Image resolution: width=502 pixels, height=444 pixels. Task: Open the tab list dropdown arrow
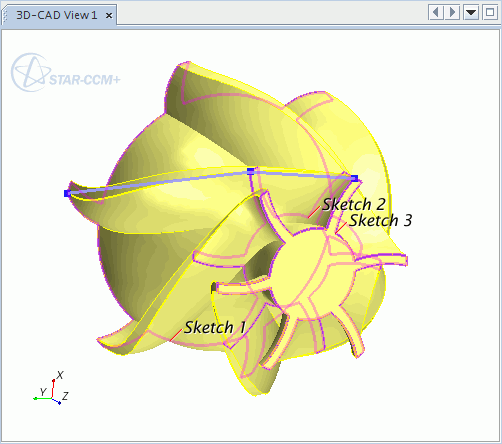tap(471, 13)
